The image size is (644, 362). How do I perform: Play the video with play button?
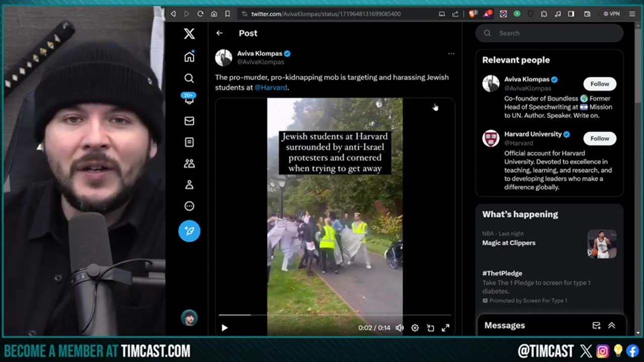(224, 328)
